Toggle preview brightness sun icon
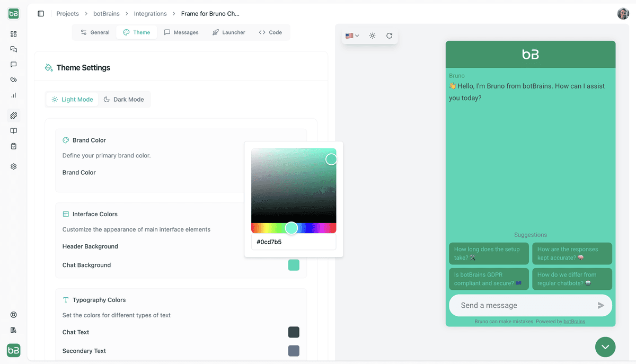 [x=373, y=36]
